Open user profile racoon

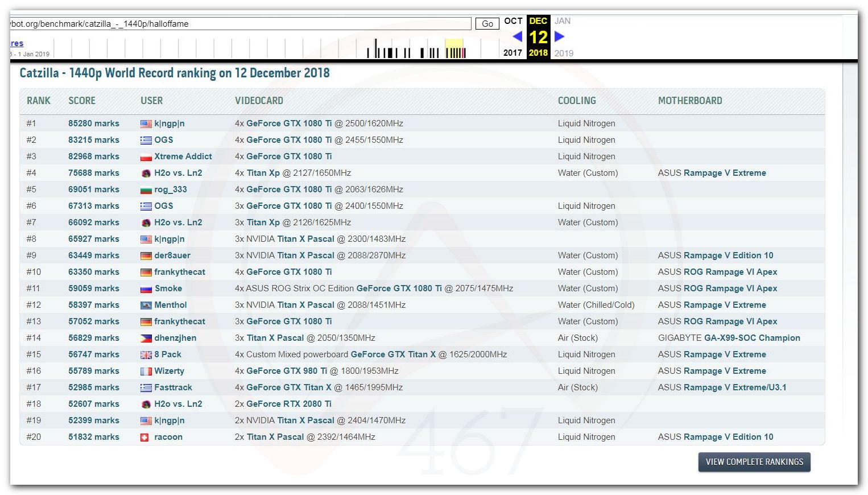[x=168, y=437]
